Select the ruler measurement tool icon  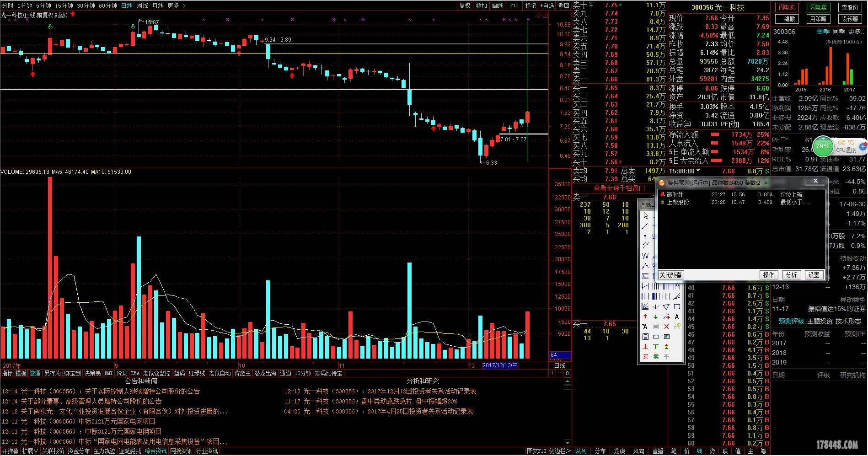(x=656, y=337)
